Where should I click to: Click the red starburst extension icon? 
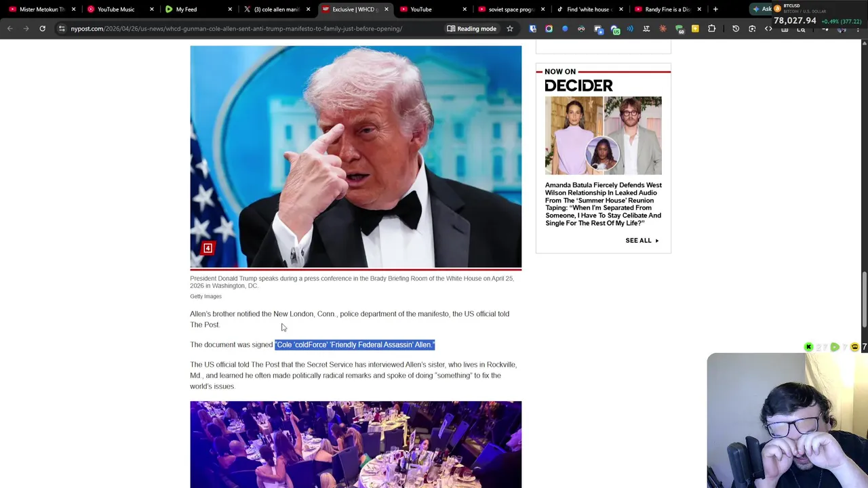click(x=663, y=28)
